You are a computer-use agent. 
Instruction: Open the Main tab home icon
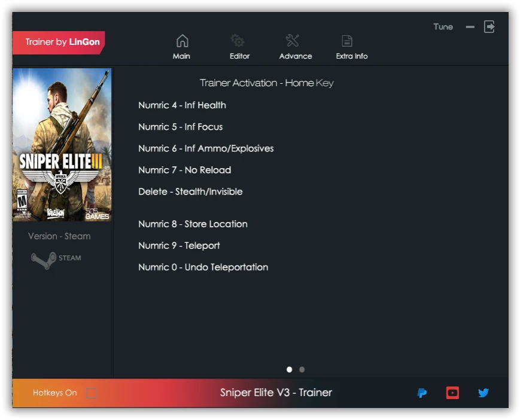point(182,41)
